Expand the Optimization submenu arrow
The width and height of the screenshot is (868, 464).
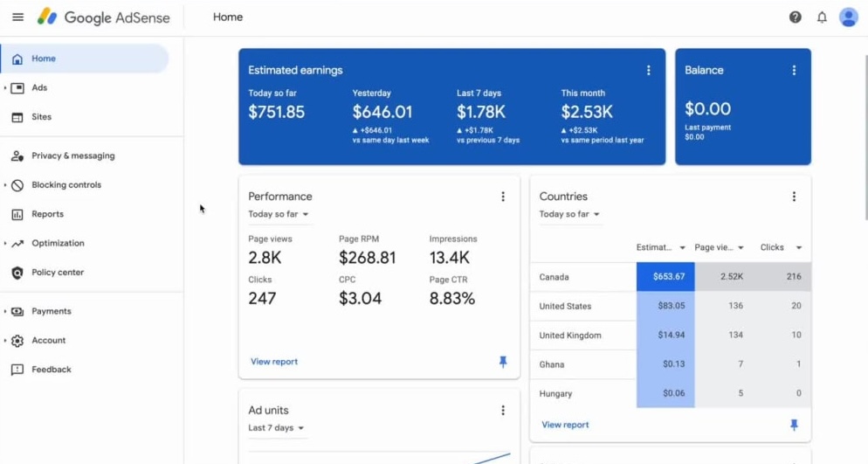click(x=5, y=243)
